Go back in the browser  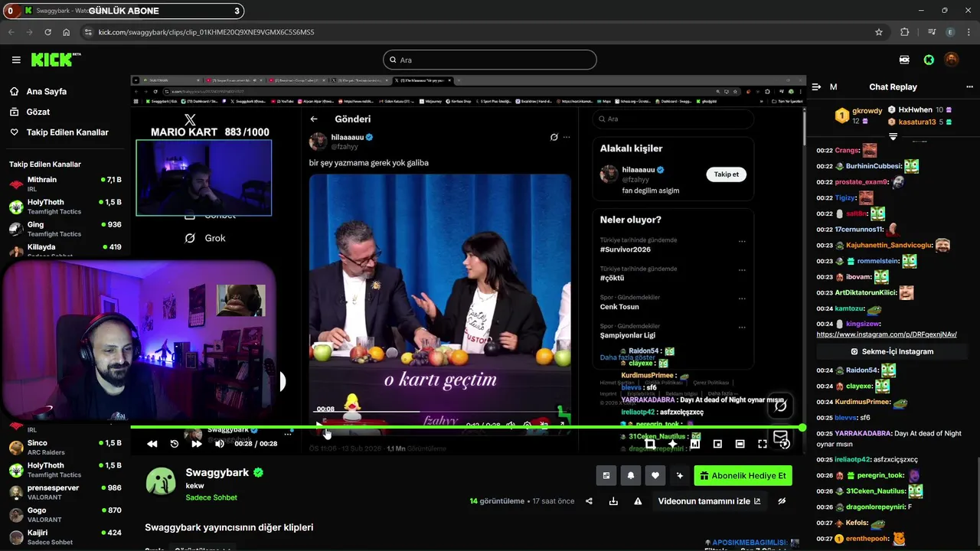coord(11,32)
